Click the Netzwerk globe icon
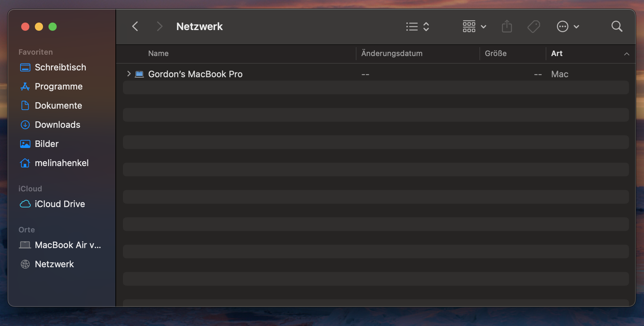This screenshot has height=326, width=644. pos(25,264)
